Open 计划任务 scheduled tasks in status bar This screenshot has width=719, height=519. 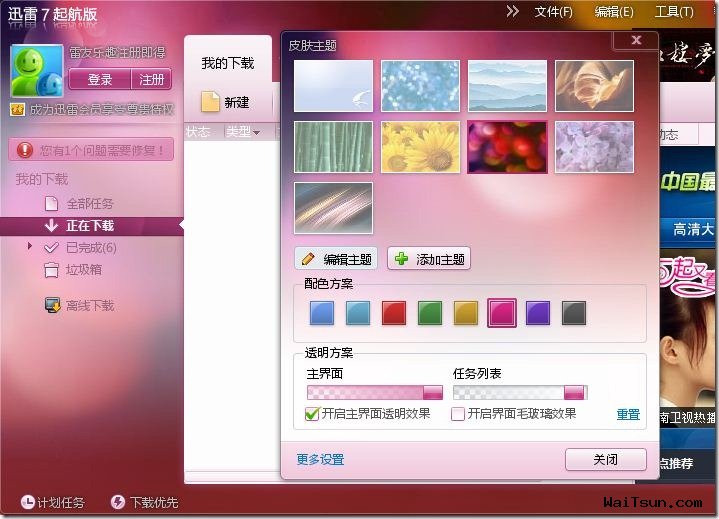[x=53, y=502]
